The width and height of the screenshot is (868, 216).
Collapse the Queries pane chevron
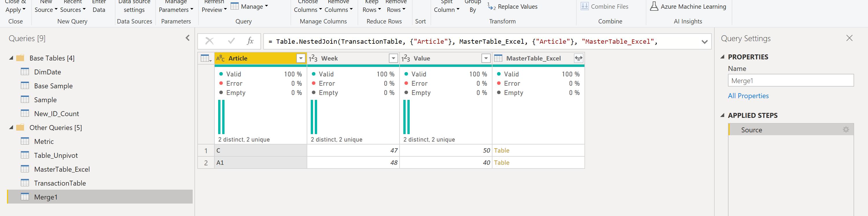pyautogui.click(x=188, y=38)
